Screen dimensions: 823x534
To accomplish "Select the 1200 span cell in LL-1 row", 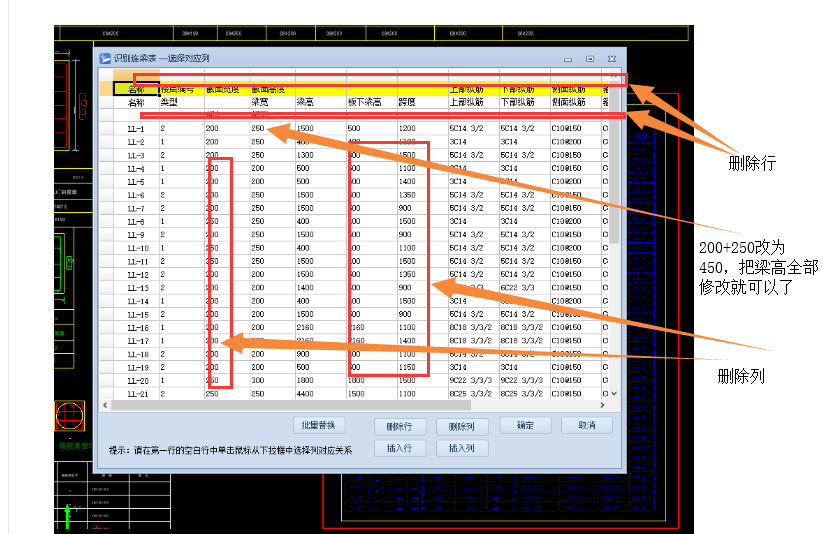I will tap(423, 129).
